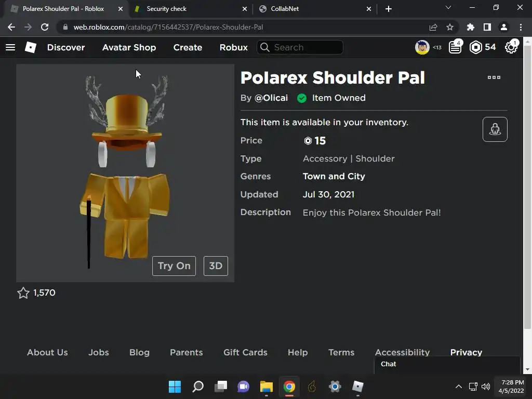Go back to the previous browser page
The image size is (532, 399).
coord(11,27)
